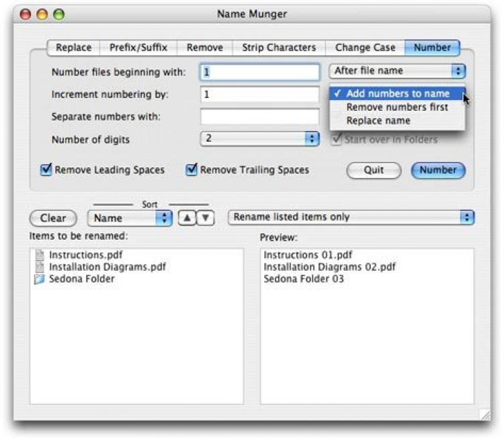Screen dimensions: 504x438
Task: Open the Prefix/Suffix tab
Action: point(138,48)
